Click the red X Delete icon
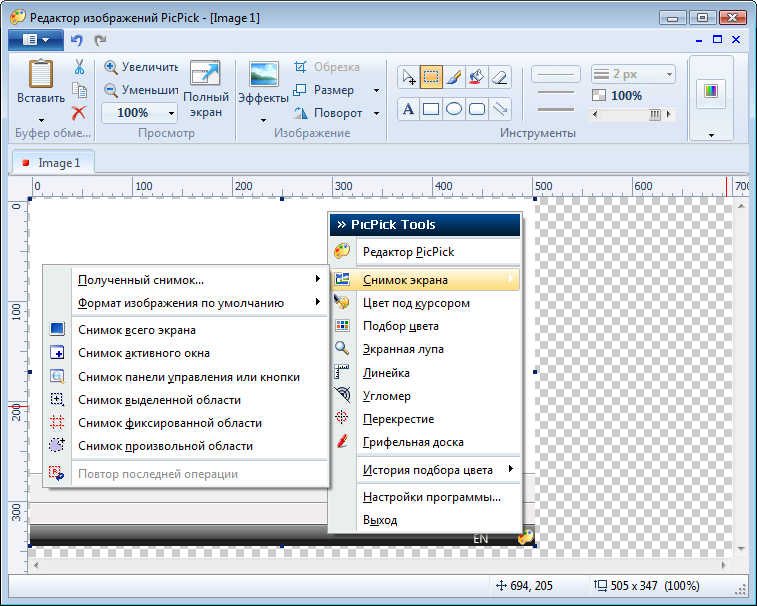The width and height of the screenshot is (757, 606). pos(79,113)
